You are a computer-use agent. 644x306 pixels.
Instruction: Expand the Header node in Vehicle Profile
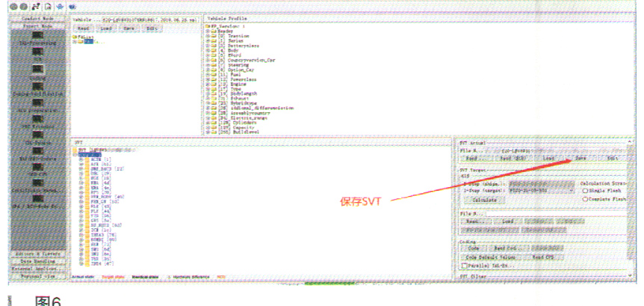(x=208, y=31)
